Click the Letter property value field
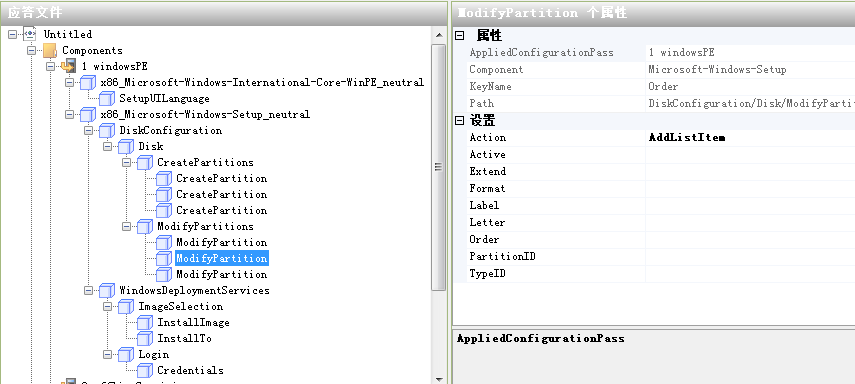 [x=750, y=223]
